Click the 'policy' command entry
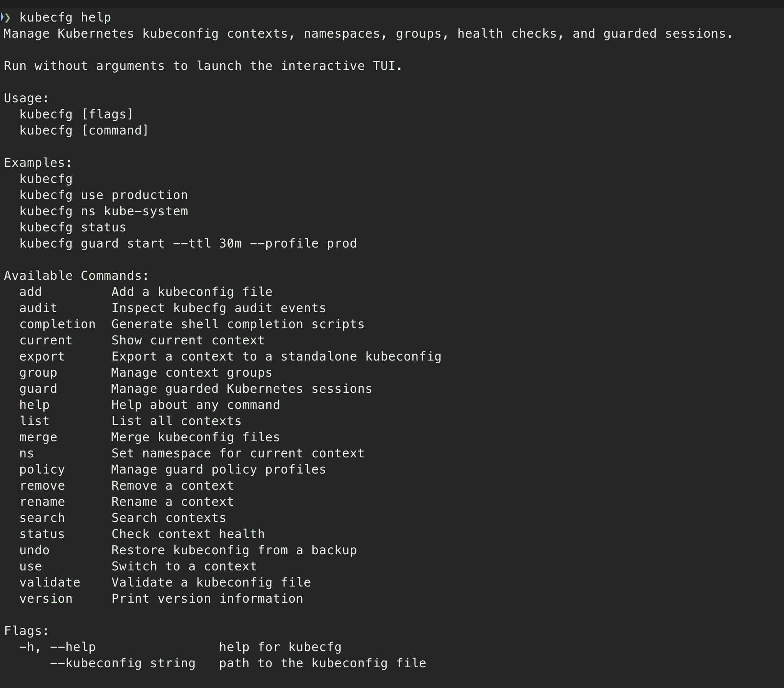This screenshot has width=784, height=688. pos(42,469)
